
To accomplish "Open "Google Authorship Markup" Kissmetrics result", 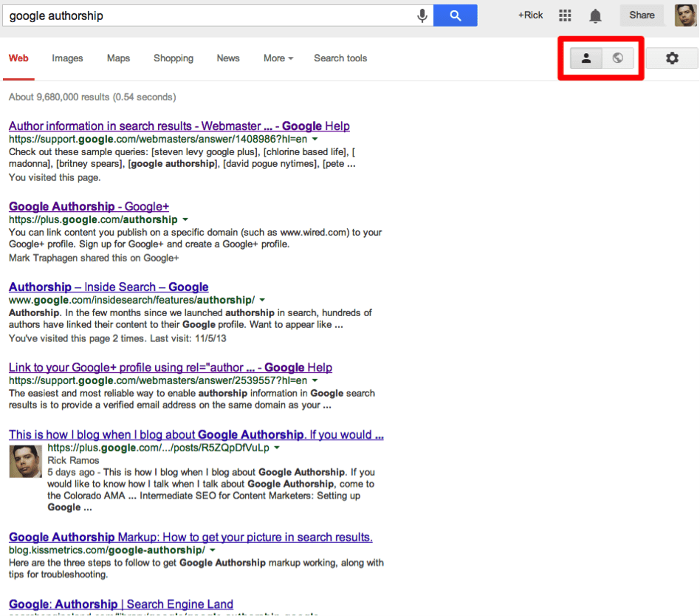I will pos(191,537).
